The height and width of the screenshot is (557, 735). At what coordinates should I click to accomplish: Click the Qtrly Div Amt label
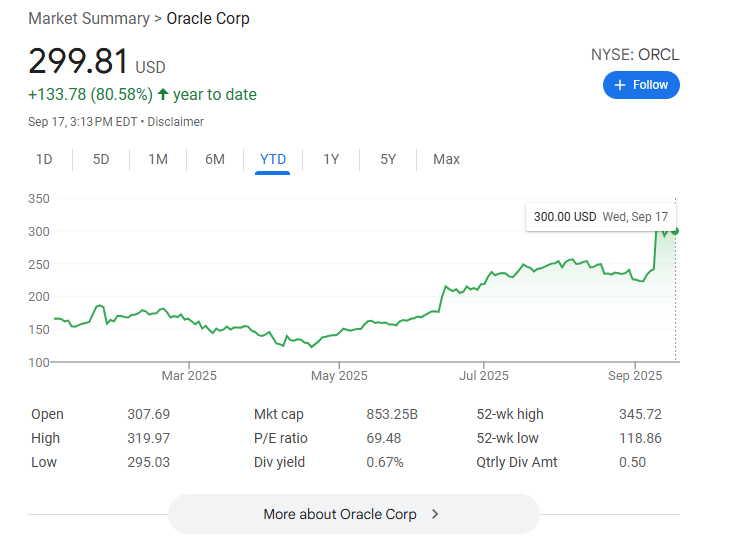click(517, 462)
